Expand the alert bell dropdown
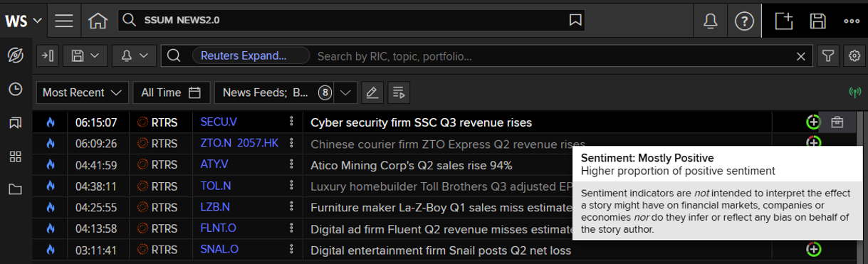Viewport: 868px width, 264px height. (x=135, y=56)
